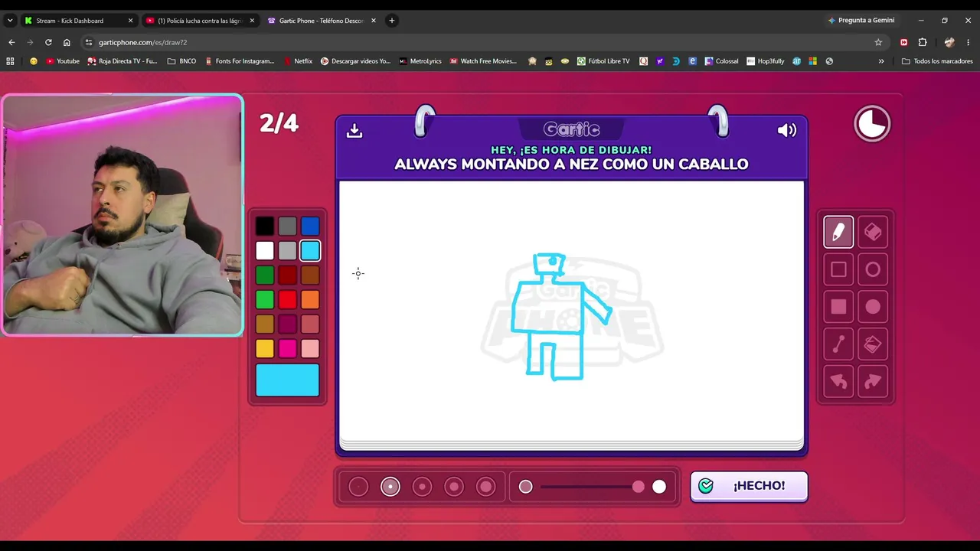Submit drawing with ¡HECHO! button
Image resolution: width=980 pixels, height=551 pixels.
(749, 486)
